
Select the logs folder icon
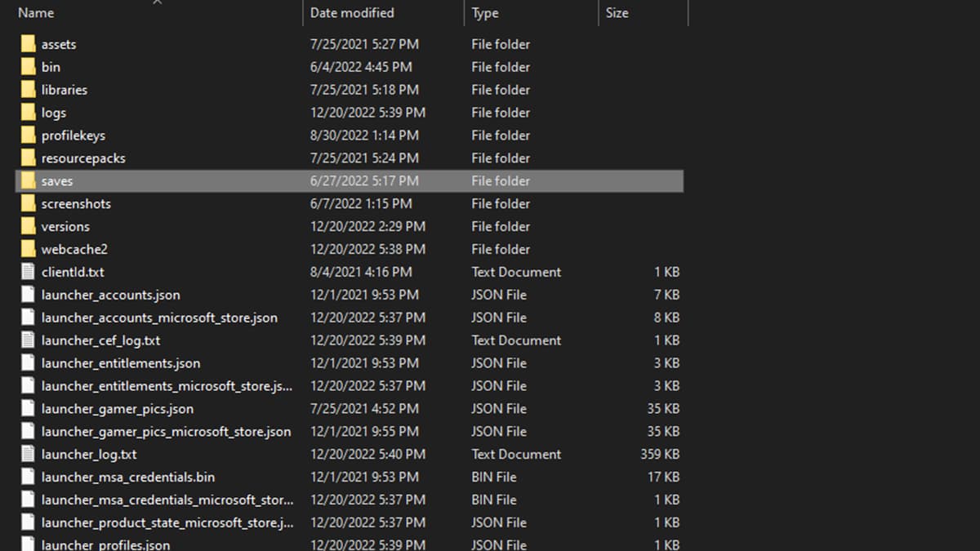[29, 113]
